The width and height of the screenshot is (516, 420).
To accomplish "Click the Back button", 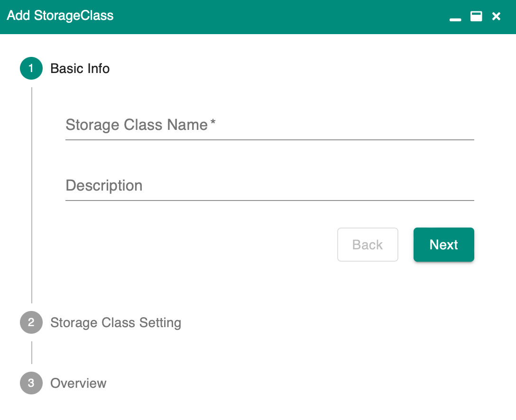I will point(368,245).
